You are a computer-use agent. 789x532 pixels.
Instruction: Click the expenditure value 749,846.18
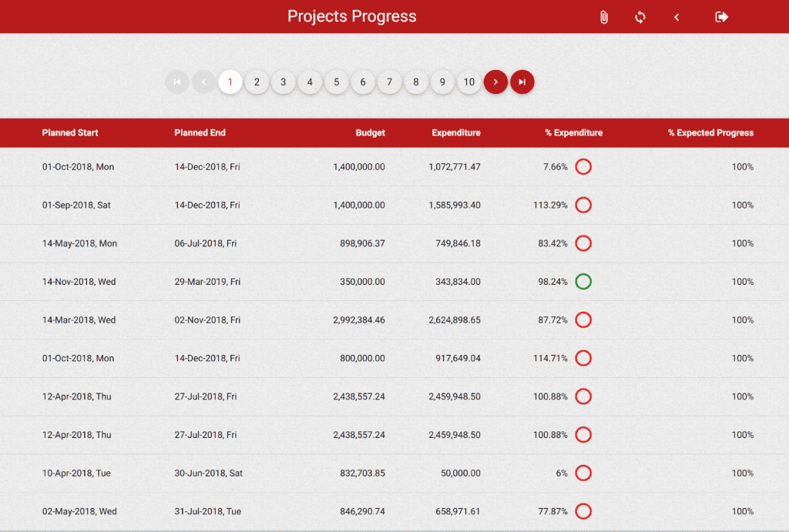coord(458,243)
